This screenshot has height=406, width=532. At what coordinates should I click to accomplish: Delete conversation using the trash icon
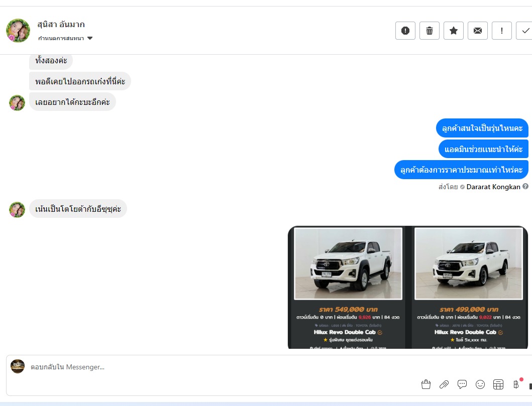point(430,31)
